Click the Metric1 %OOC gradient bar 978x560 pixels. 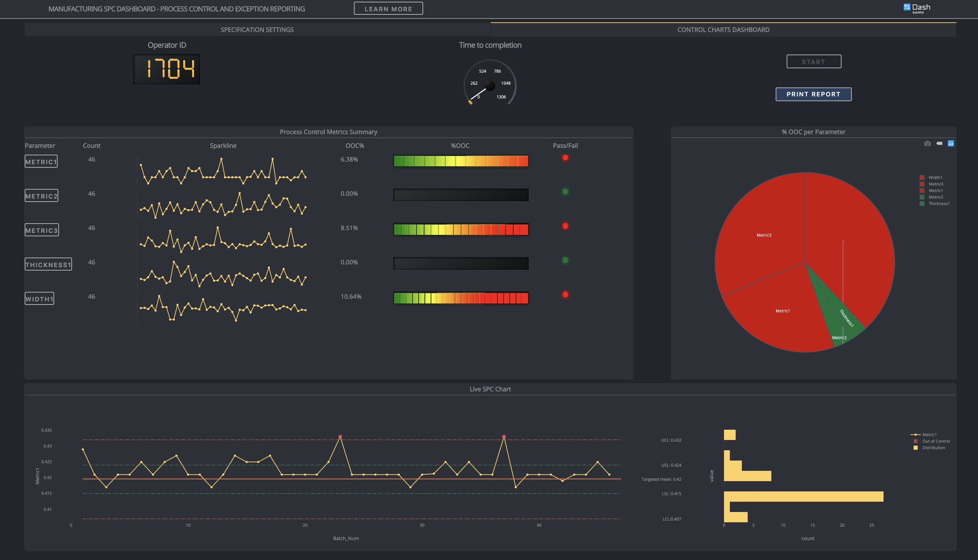[461, 161]
